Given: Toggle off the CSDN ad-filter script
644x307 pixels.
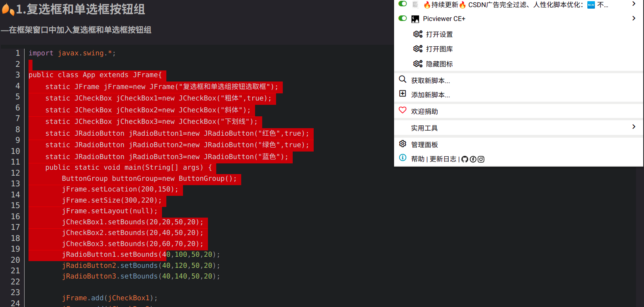Looking at the screenshot, I should (402, 4).
